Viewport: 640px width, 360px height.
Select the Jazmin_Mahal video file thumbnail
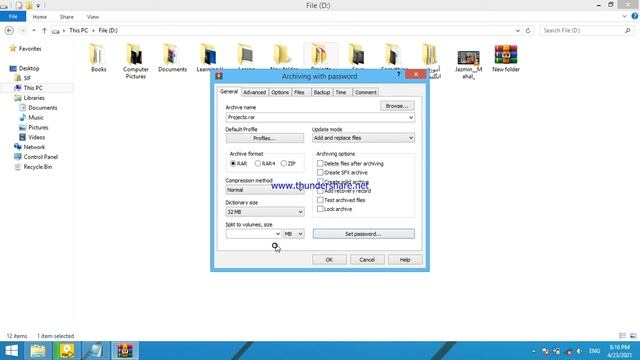coord(468,58)
